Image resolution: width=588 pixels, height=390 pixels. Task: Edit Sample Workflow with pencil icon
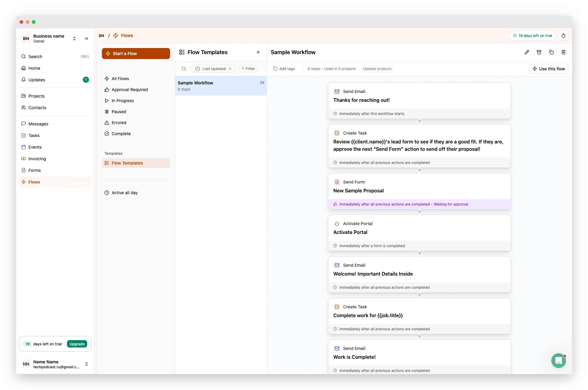[x=527, y=52]
